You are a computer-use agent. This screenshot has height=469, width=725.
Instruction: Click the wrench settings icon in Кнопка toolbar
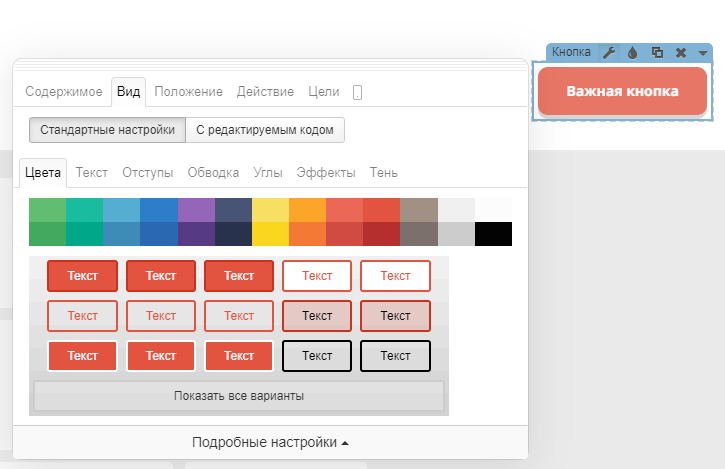click(x=608, y=52)
